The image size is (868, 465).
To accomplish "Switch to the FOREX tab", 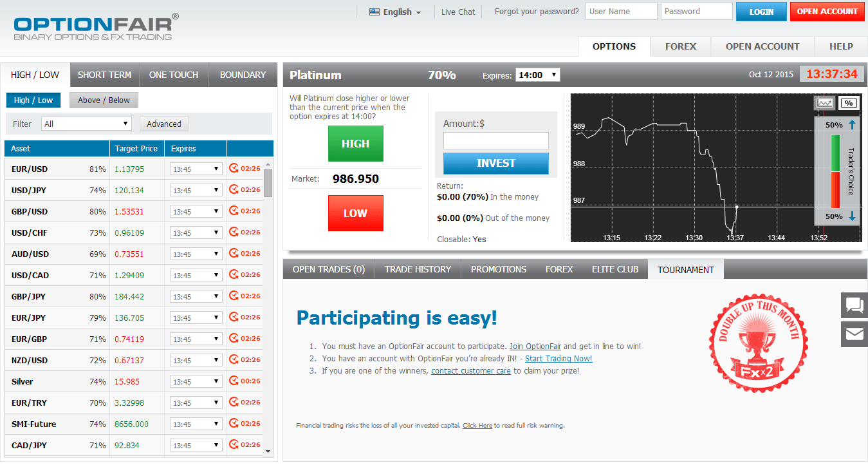I will 680,46.
